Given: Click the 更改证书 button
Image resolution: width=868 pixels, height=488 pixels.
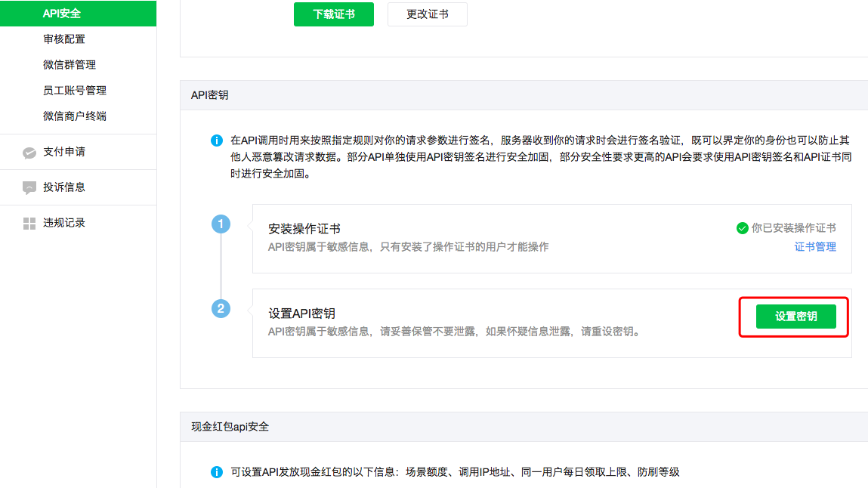Looking at the screenshot, I should pos(427,14).
